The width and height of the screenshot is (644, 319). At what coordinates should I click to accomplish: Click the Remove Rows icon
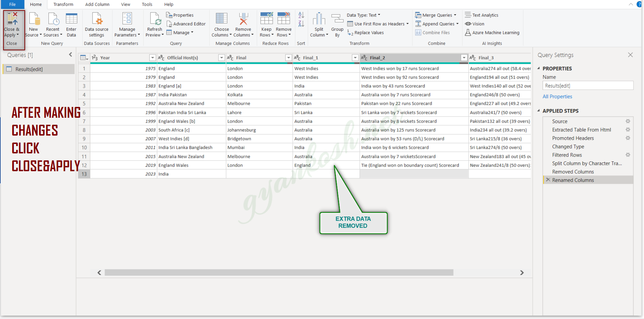(x=284, y=19)
